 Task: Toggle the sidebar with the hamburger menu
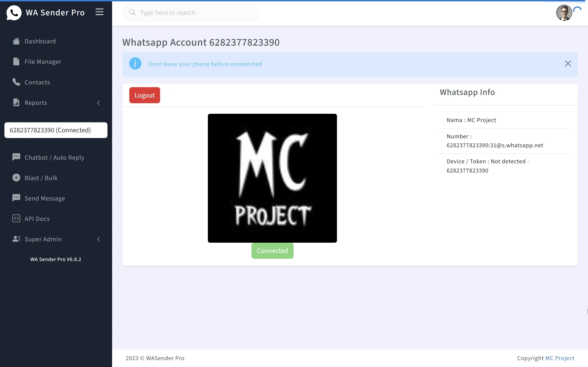coord(99,12)
